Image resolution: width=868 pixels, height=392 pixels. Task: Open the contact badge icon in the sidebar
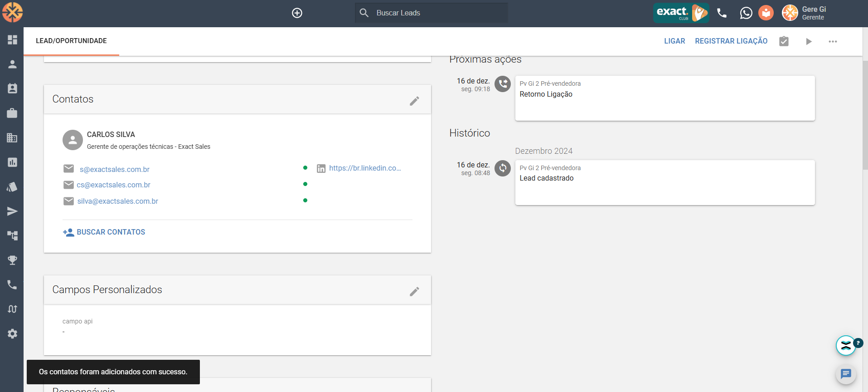coord(12,88)
